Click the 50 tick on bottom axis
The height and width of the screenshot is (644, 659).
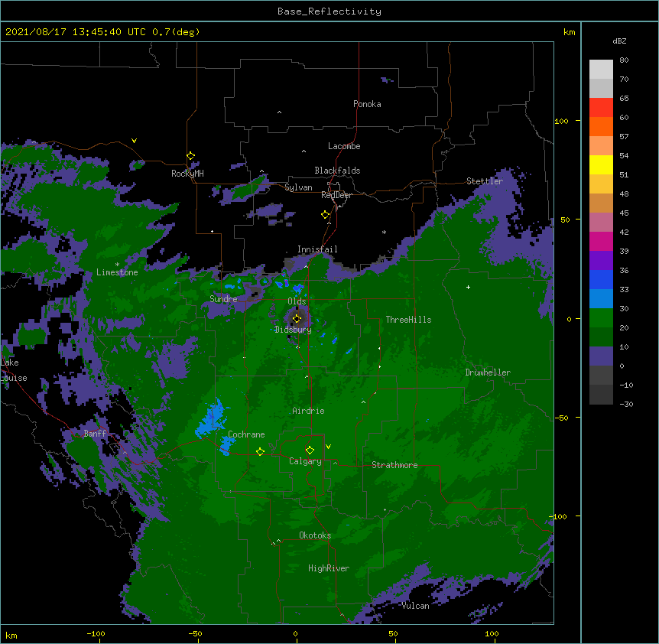click(x=393, y=633)
